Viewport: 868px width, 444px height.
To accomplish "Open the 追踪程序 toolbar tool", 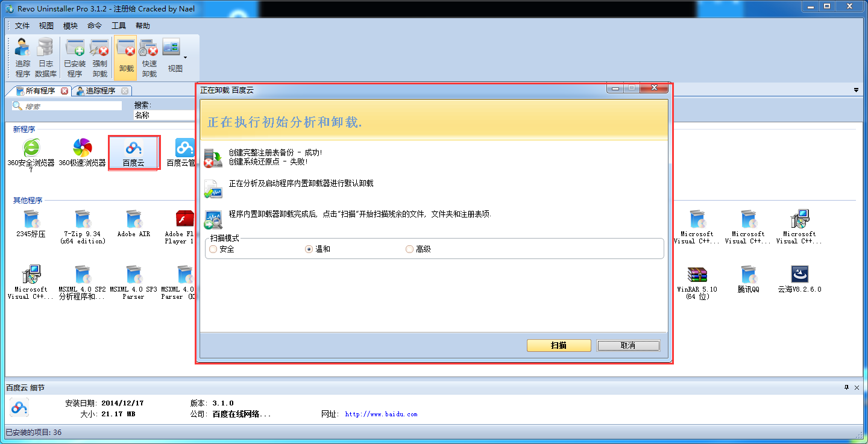I will [x=23, y=58].
